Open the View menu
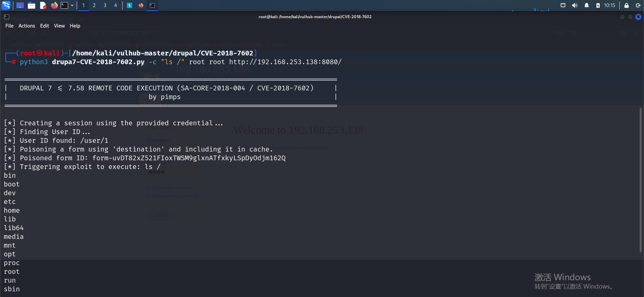Image resolution: width=644 pixels, height=297 pixels. click(59, 26)
